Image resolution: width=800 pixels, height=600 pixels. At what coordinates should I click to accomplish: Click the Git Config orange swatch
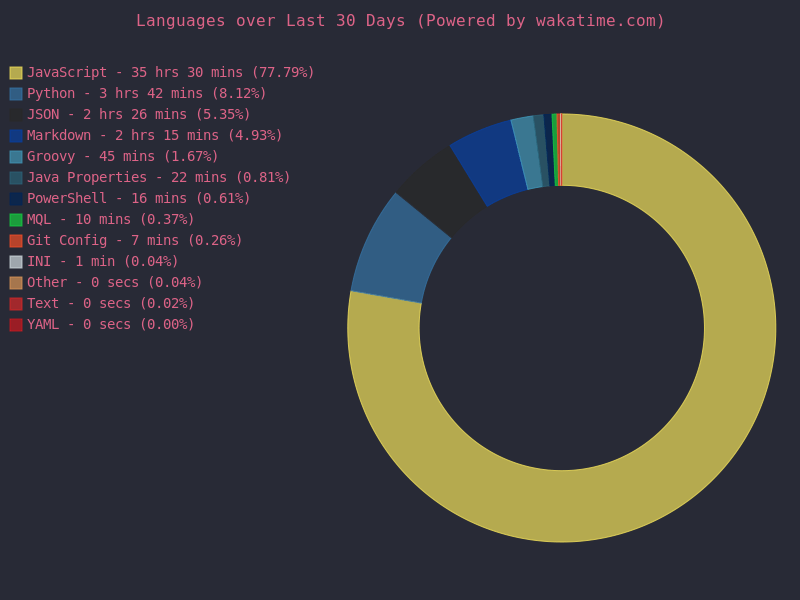[x=16, y=241]
